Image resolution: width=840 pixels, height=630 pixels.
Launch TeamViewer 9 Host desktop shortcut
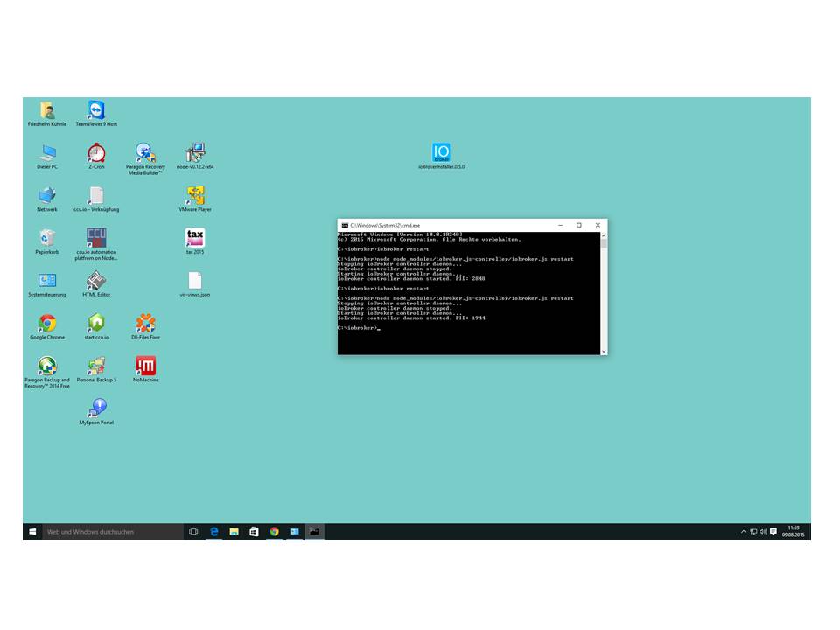pyautogui.click(x=96, y=114)
